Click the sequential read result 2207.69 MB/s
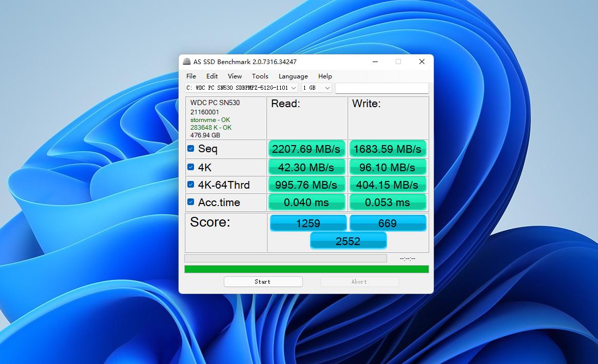The height and width of the screenshot is (364, 598). point(306,149)
